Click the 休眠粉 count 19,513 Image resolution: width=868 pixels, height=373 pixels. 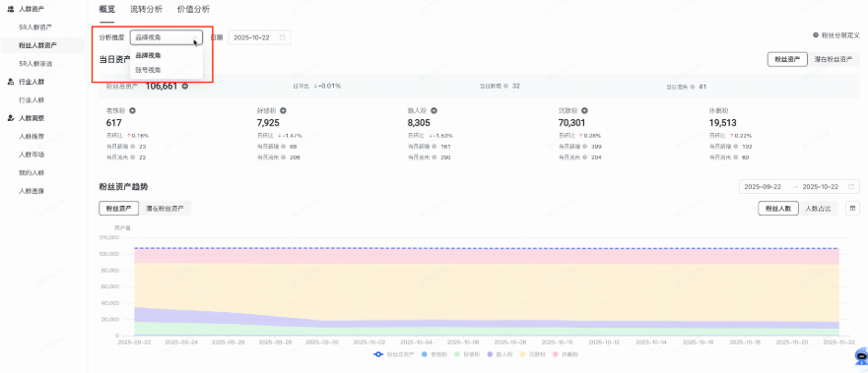[722, 123]
